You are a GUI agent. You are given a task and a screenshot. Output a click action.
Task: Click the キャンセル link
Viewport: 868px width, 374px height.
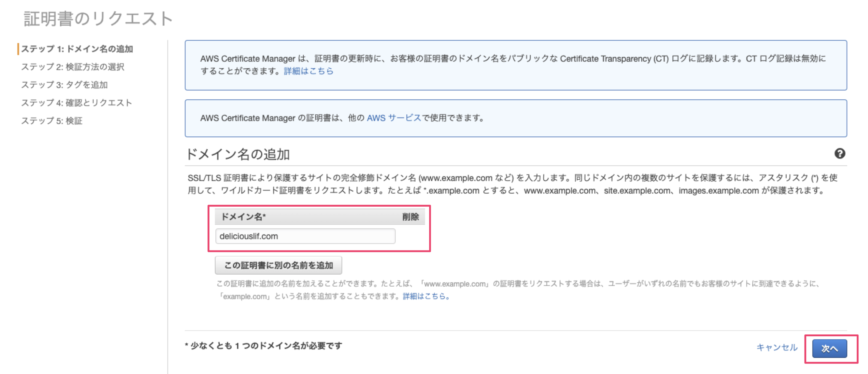click(x=777, y=347)
